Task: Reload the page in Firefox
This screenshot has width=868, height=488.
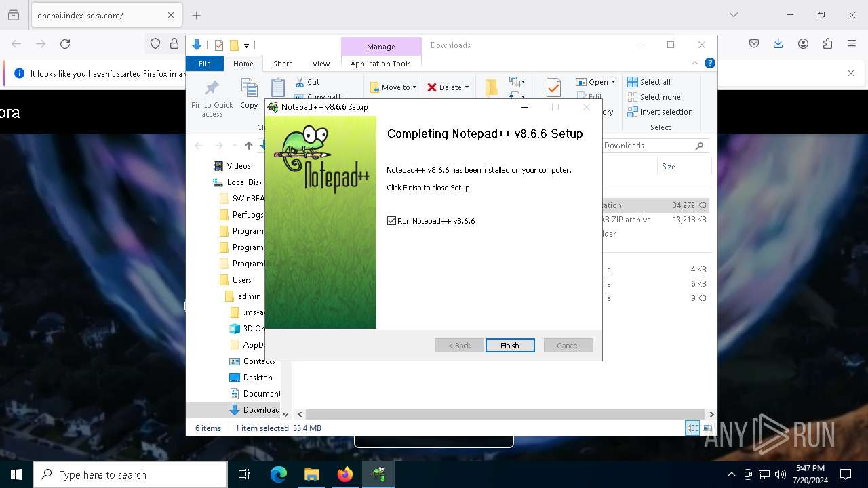Action: click(65, 44)
